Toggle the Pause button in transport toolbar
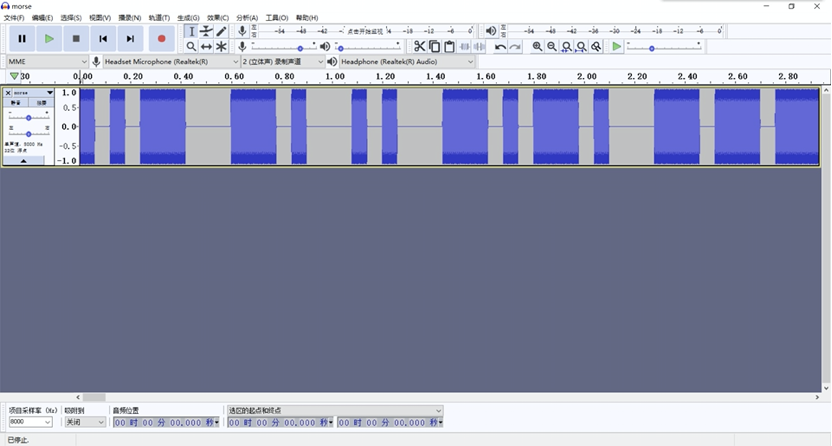 coord(22,39)
